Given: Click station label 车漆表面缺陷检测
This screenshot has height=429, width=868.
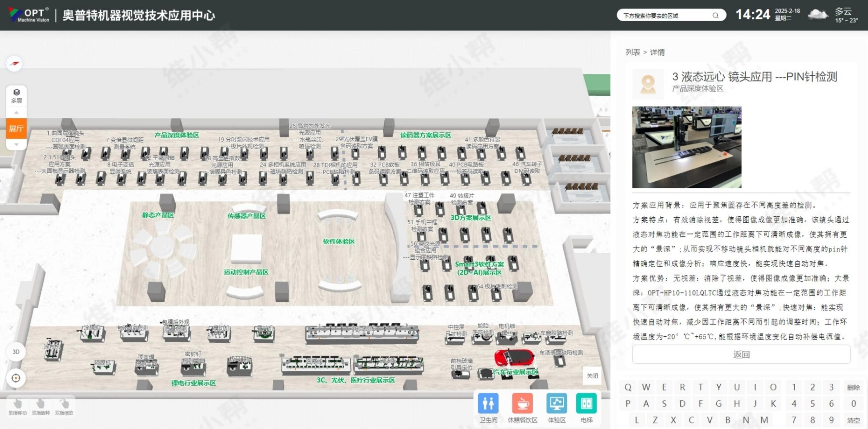Looking at the screenshot, I should coord(561,353).
